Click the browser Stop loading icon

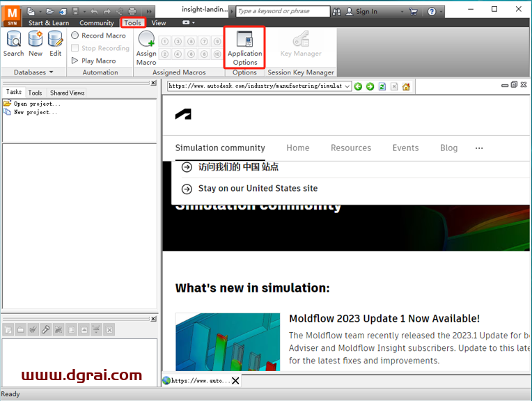coord(394,86)
